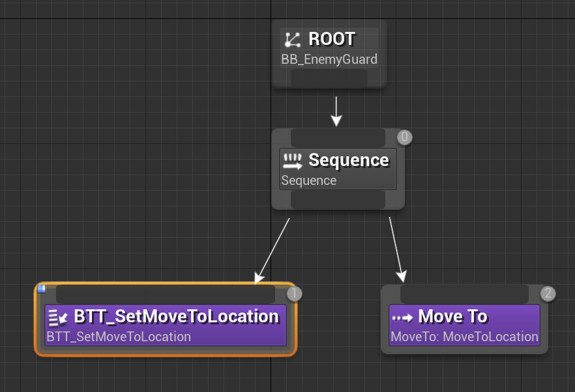The height and width of the screenshot is (392, 575).
Task: Click the Sequence node bottom output pin
Action: pyautogui.click(x=338, y=200)
